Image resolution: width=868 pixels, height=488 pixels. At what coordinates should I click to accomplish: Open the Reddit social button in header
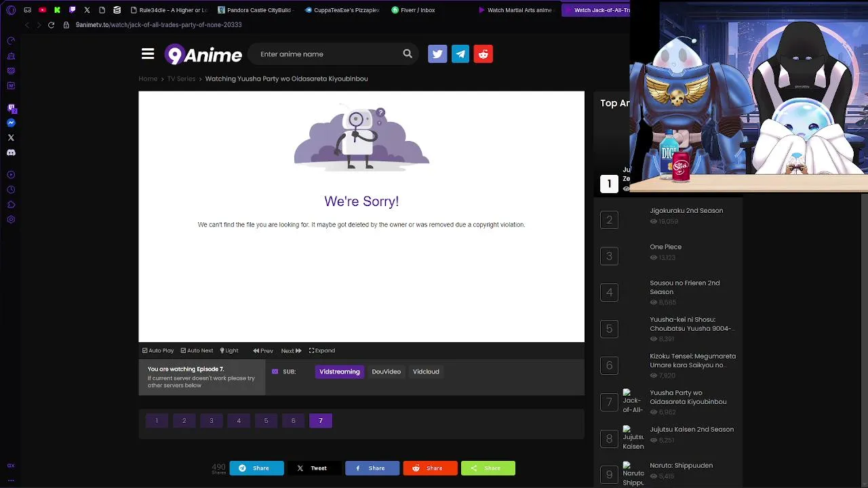[x=484, y=54]
